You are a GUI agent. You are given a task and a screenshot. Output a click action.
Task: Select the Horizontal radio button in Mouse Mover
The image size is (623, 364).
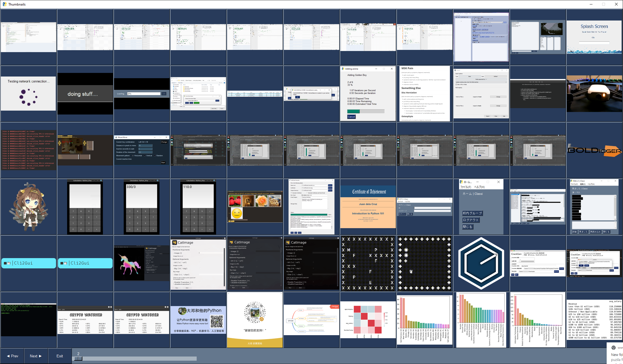click(x=133, y=156)
